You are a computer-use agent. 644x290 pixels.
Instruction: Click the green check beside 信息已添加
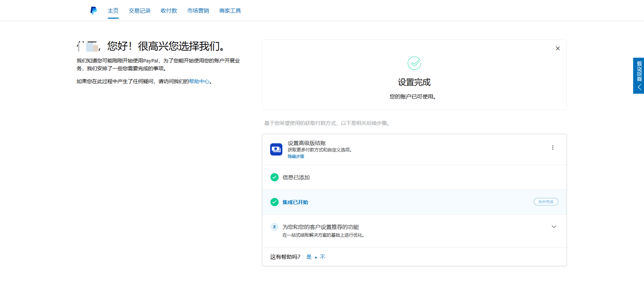(x=274, y=177)
